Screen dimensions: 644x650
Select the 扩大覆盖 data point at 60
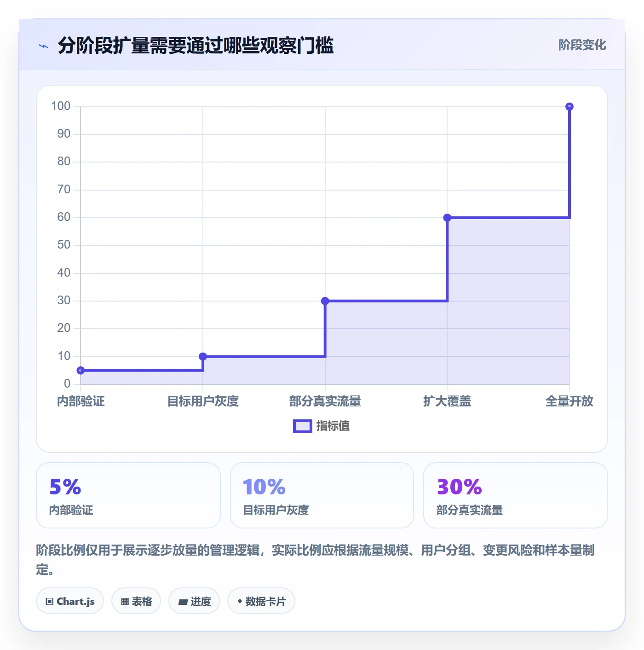447,218
